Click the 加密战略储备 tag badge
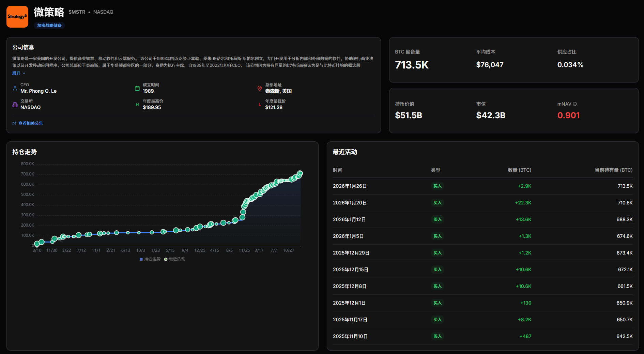 coord(49,26)
